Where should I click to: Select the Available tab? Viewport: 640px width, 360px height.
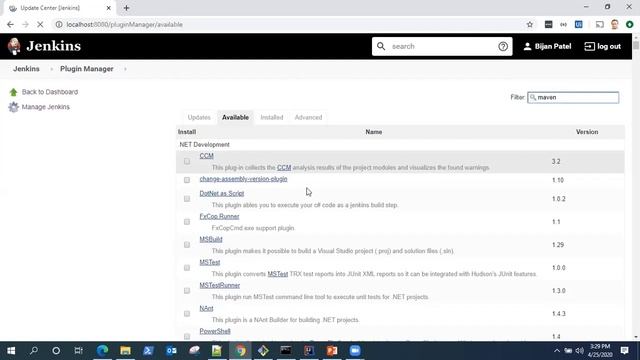tap(236, 118)
